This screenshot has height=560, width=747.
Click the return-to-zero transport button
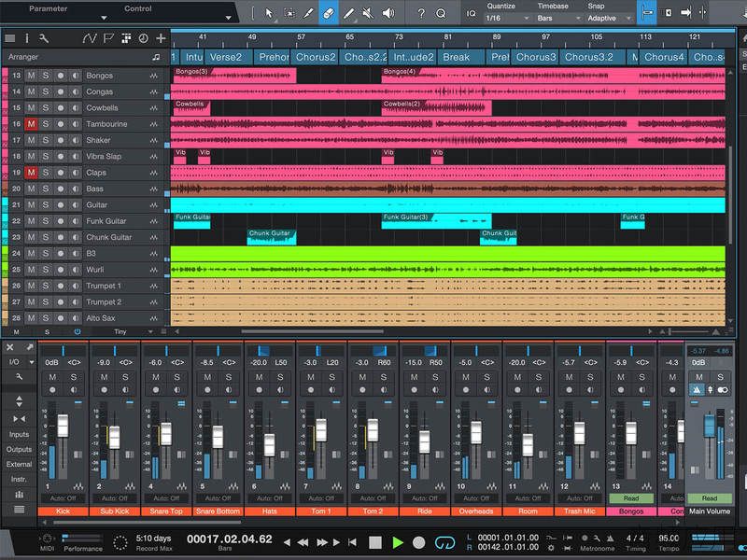(352, 542)
